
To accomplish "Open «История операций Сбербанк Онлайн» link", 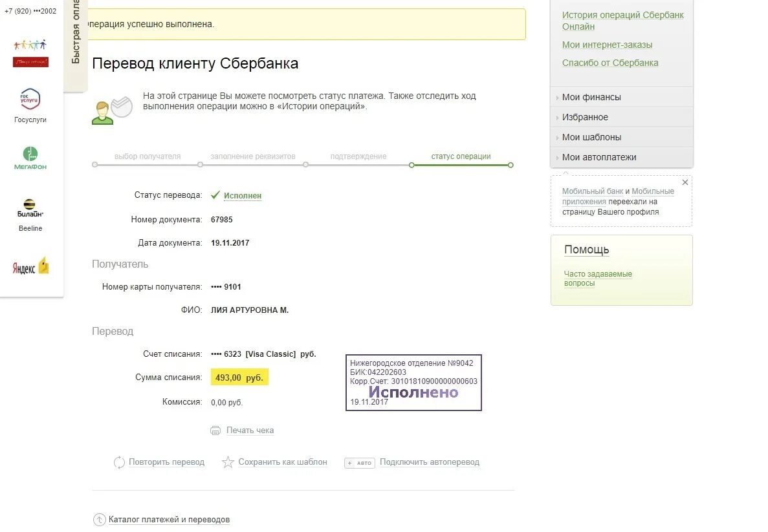I will click(622, 21).
